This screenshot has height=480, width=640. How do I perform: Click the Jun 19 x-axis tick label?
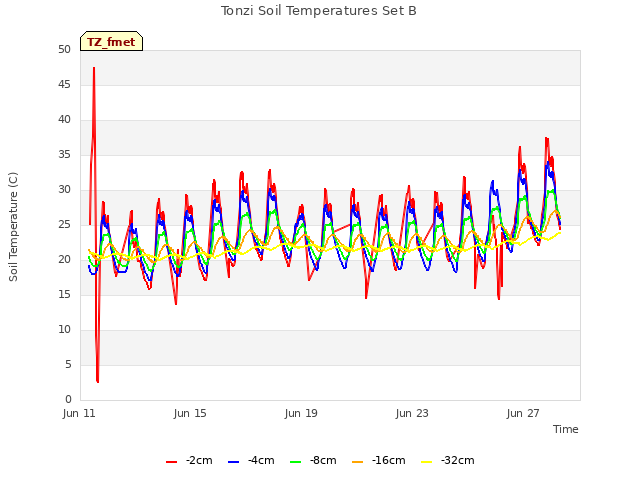tap(301, 413)
